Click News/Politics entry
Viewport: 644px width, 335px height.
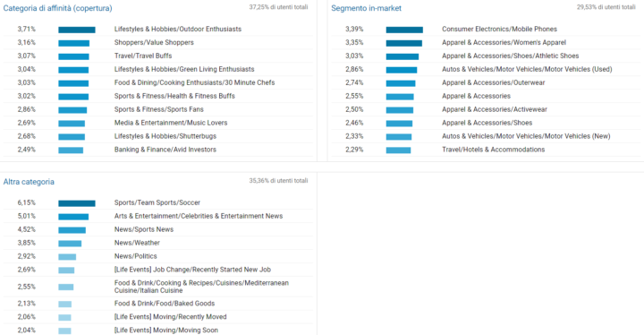click(136, 256)
